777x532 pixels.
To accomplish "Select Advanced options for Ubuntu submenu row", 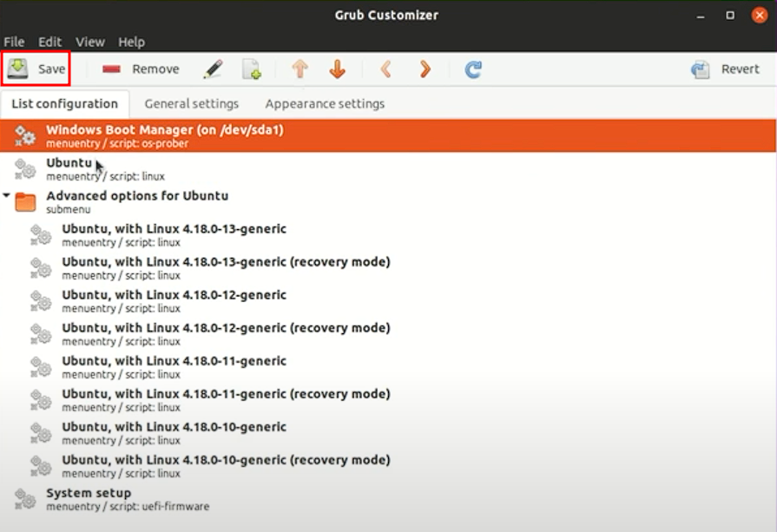I will pos(388,202).
